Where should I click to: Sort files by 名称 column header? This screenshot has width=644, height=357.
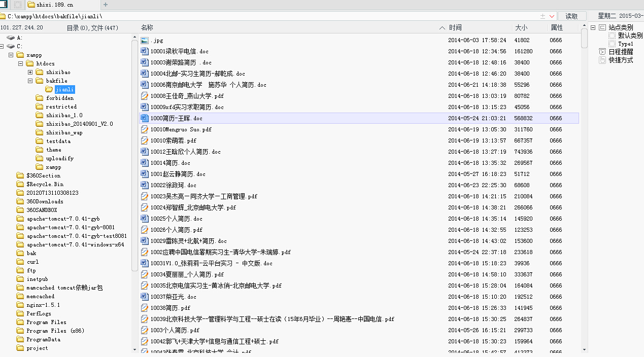click(x=147, y=27)
